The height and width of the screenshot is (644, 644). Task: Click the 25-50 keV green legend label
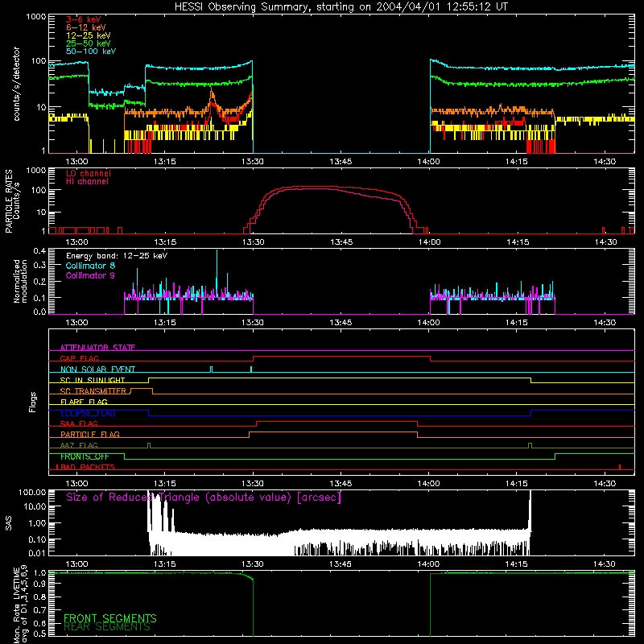(89, 43)
